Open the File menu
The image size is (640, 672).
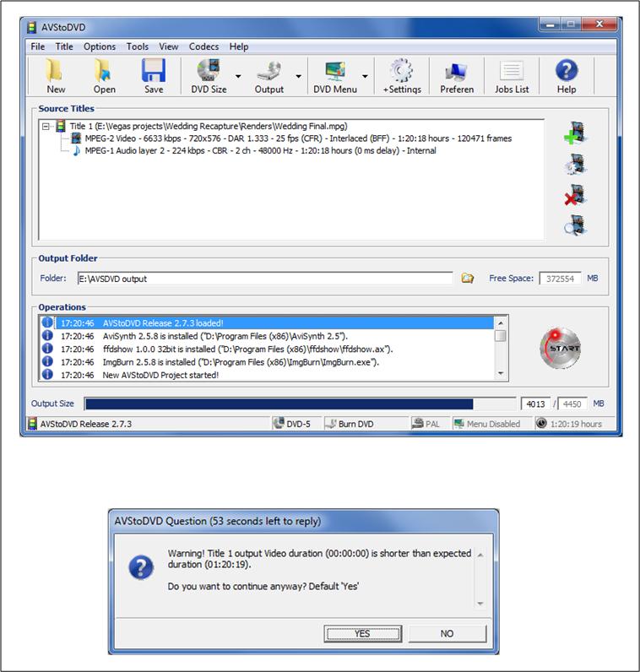point(38,46)
